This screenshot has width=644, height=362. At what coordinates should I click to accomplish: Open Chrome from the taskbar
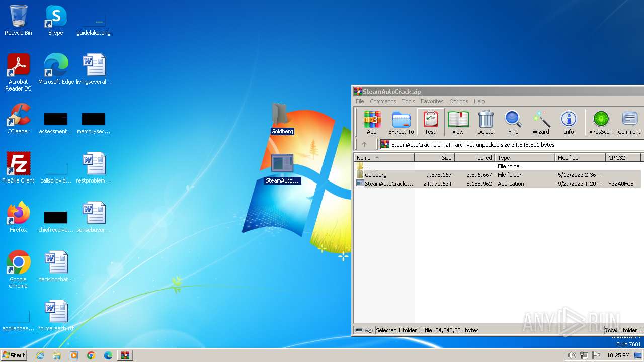click(91, 355)
